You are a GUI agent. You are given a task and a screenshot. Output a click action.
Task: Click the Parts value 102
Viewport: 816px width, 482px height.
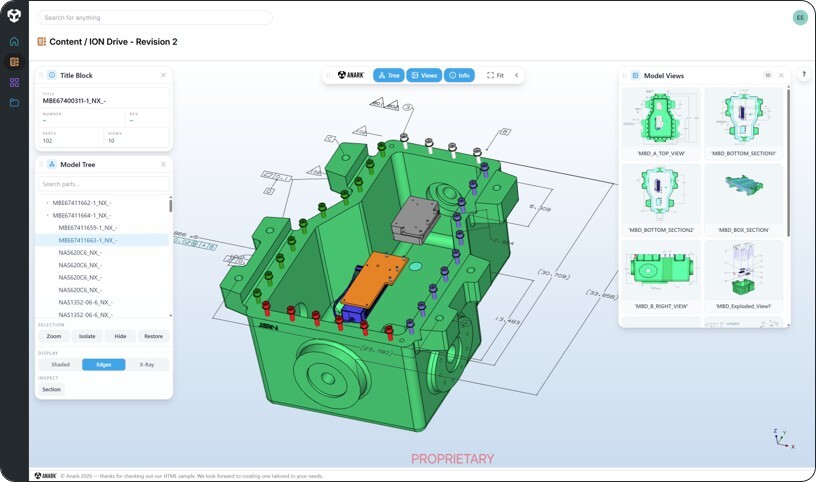click(x=47, y=141)
